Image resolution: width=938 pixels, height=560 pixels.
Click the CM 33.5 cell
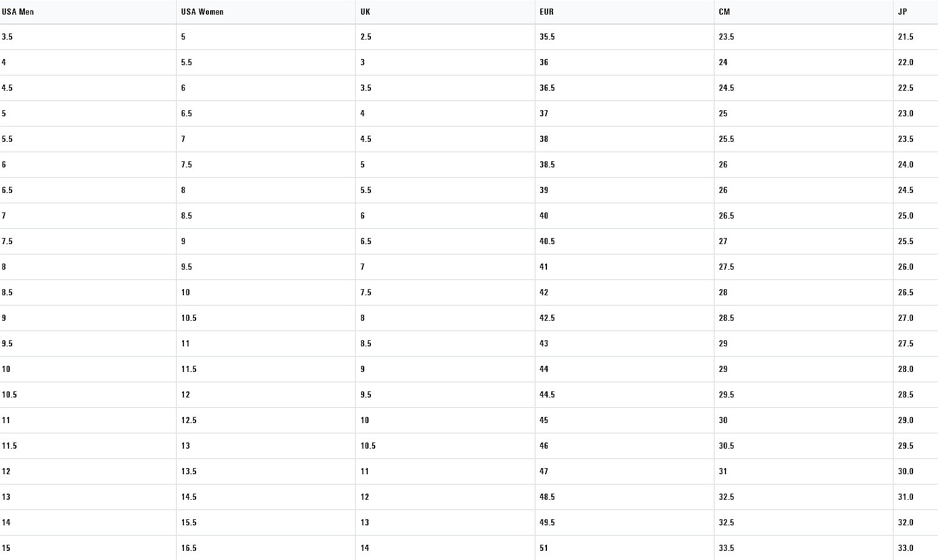pos(803,548)
